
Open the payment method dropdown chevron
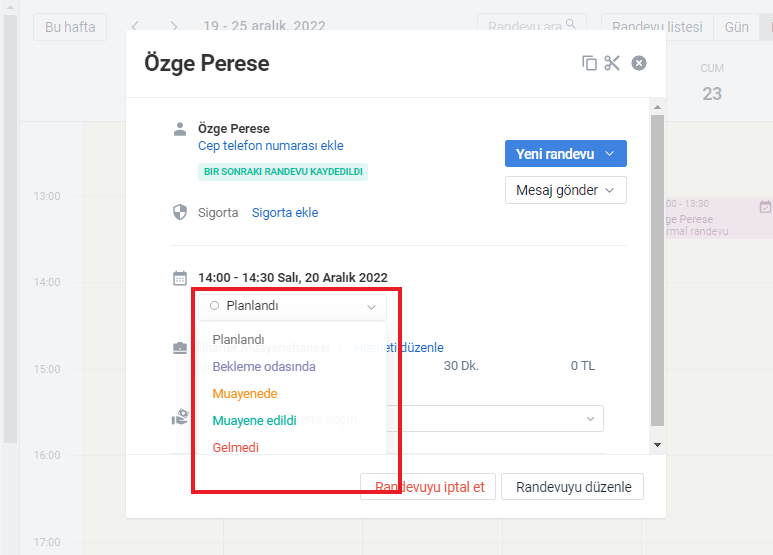click(x=590, y=419)
